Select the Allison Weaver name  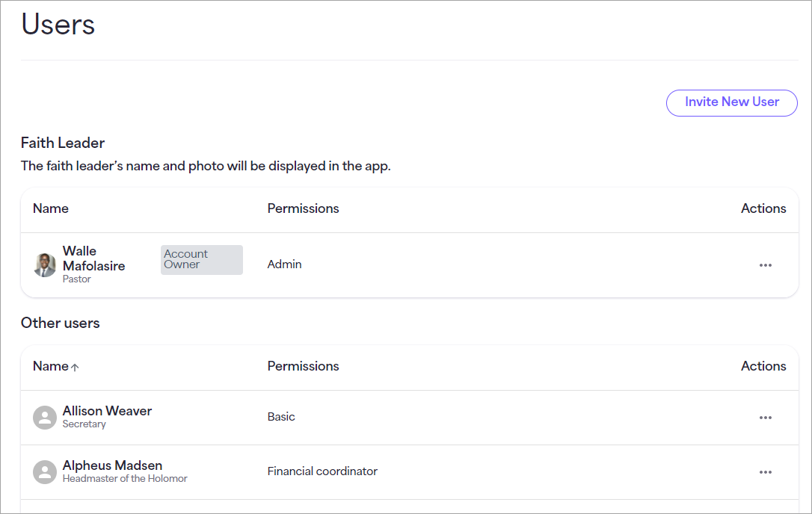click(107, 410)
